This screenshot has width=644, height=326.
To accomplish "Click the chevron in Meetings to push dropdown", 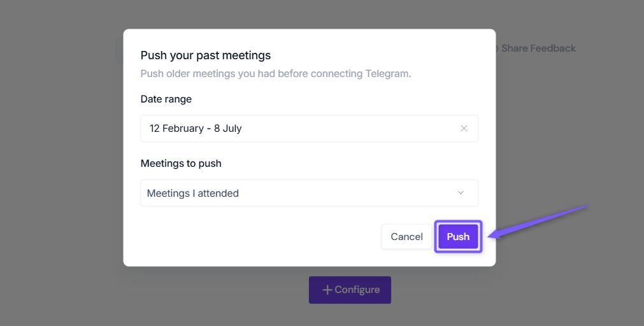I will (461, 192).
